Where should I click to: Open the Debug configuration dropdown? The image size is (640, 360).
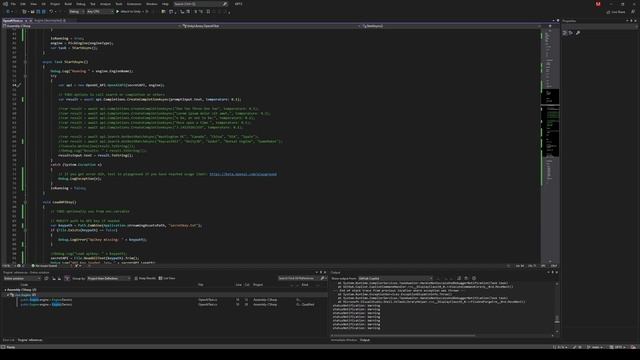tap(76, 11)
